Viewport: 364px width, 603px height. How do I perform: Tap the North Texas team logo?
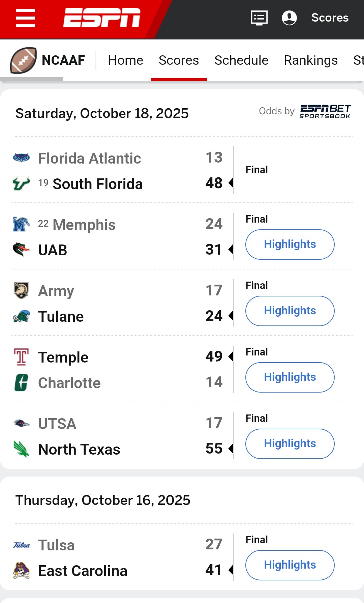pyautogui.click(x=21, y=449)
